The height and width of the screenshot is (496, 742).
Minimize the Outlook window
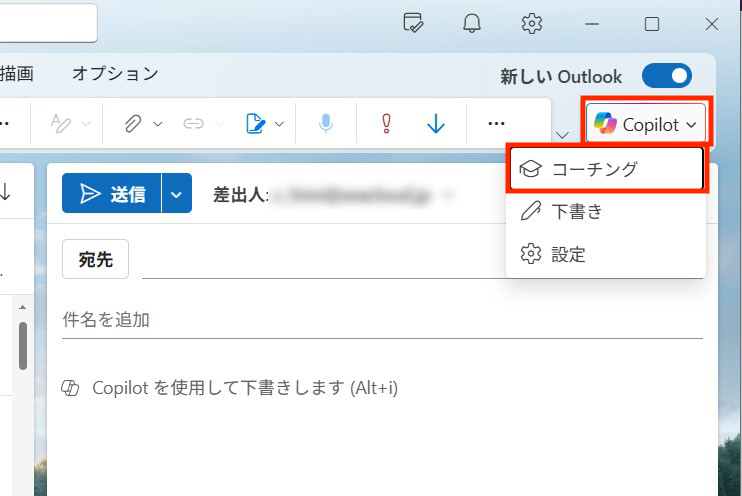(x=592, y=24)
